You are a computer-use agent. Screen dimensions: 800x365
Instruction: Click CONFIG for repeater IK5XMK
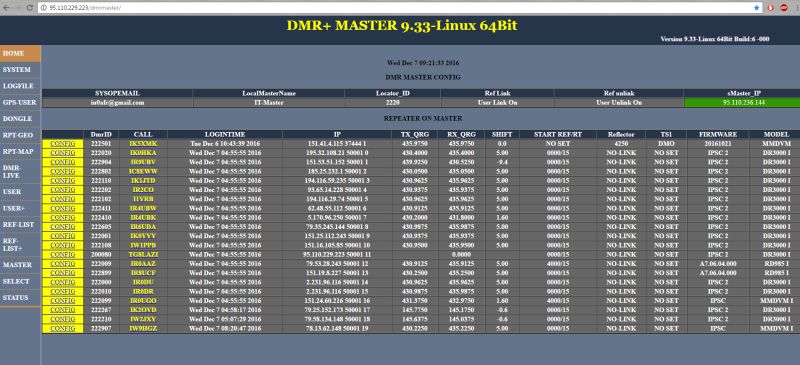(x=63, y=143)
